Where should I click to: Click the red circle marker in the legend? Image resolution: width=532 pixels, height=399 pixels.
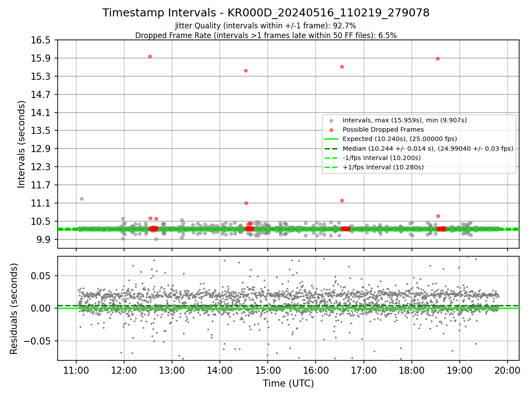pos(332,129)
